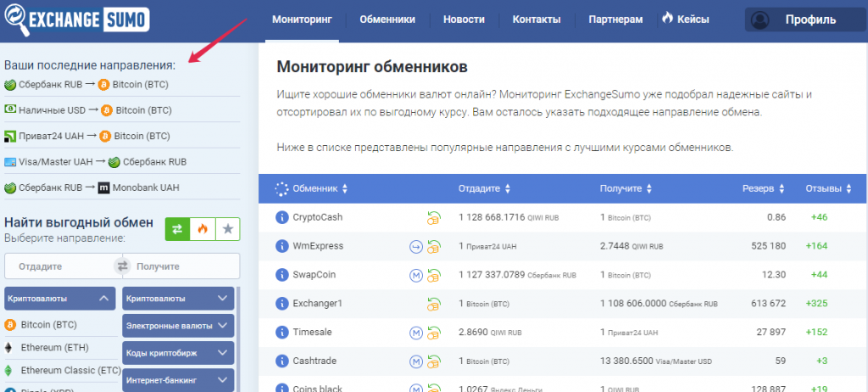
Task: Click coins icon in SwapCoin row
Action: click(x=433, y=276)
